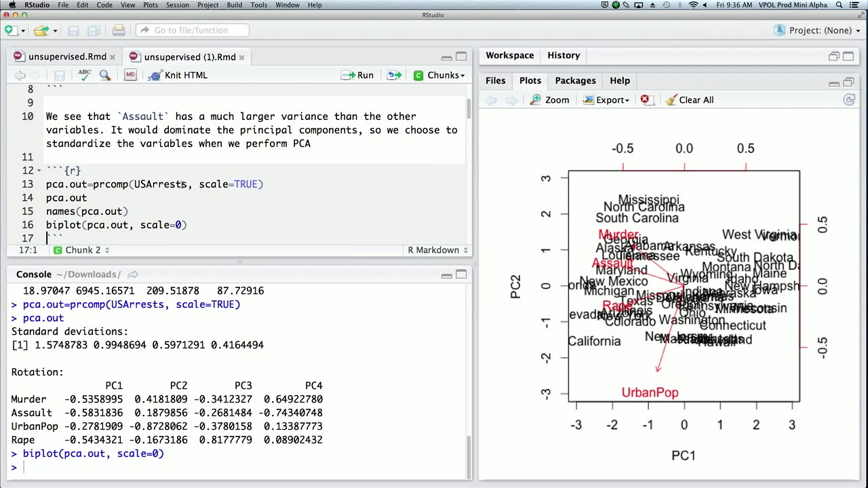
Task: Switch to the Help tab
Action: point(620,81)
